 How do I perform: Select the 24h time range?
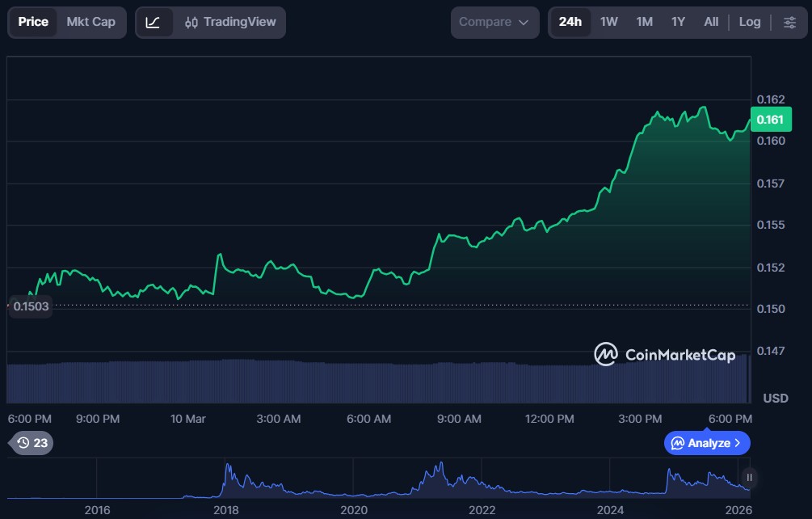point(570,22)
